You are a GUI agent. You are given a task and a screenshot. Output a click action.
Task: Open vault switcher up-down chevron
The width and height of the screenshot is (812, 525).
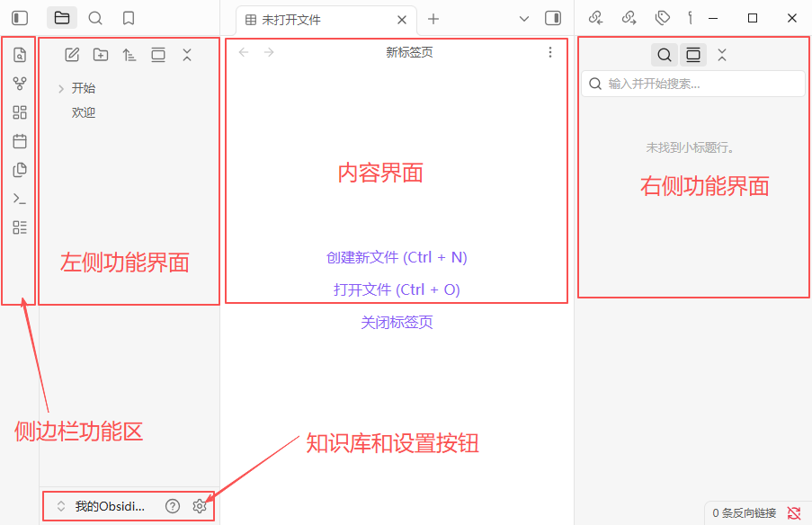point(61,506)
